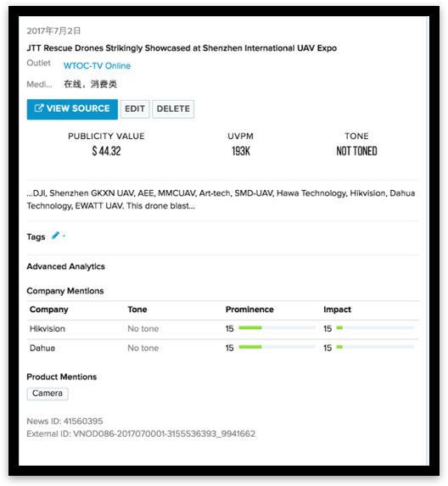Click Hikvision impact progress bar

pos(375,328)
